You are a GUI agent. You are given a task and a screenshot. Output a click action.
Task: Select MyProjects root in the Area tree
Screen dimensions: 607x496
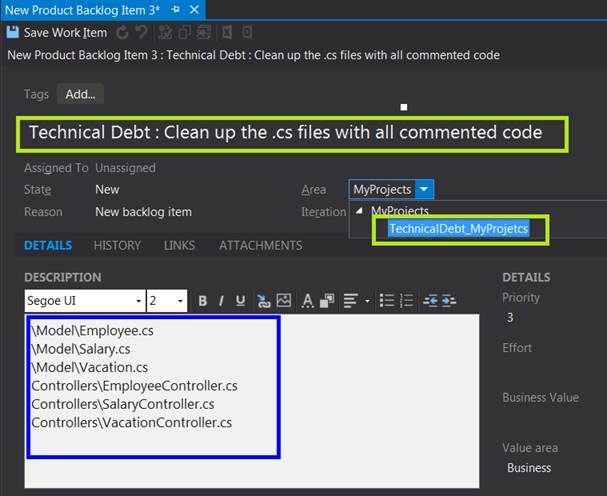(400, 211)
